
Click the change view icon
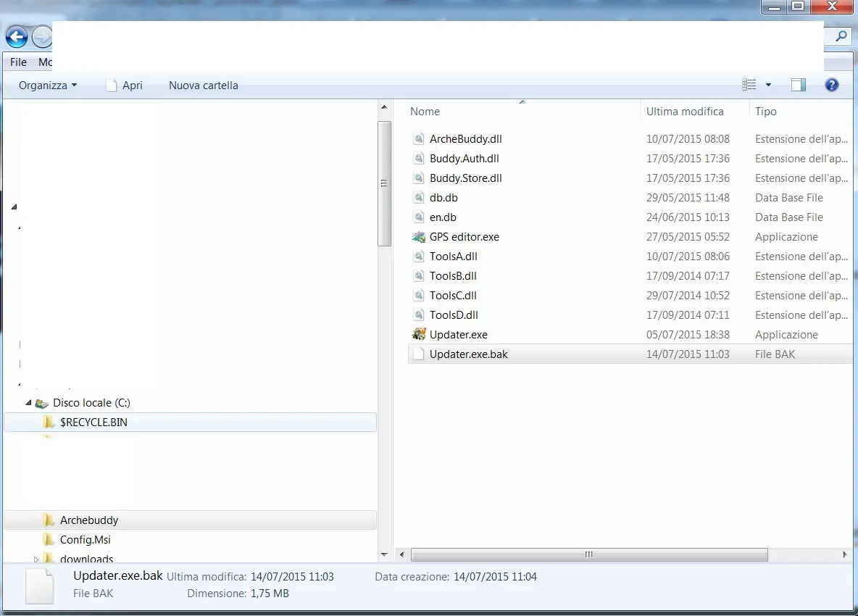[749, 85]
